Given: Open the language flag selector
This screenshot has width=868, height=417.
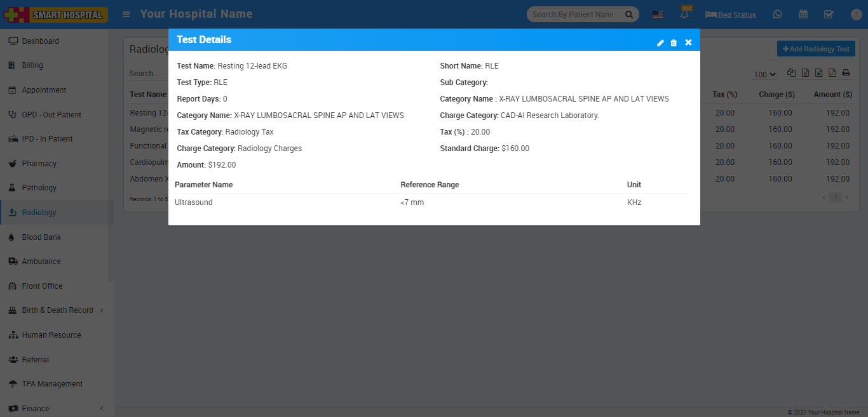Looking at the screenshot, I should point(658,15).
